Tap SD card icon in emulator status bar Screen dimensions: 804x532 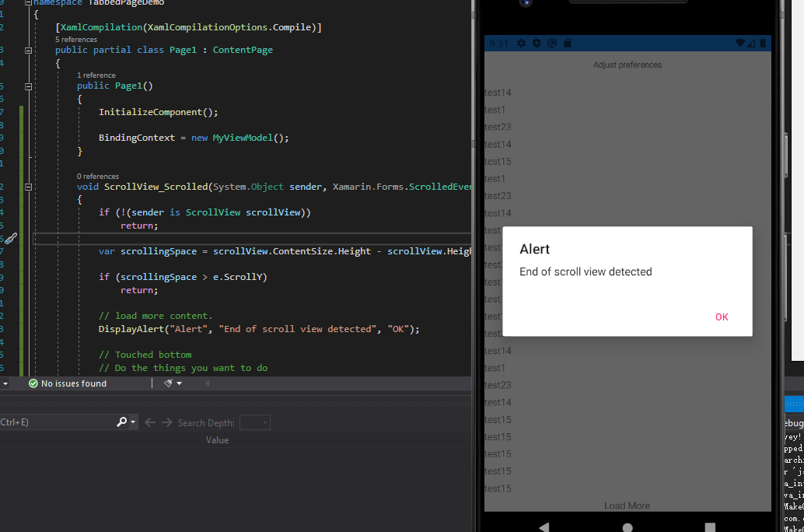click(x=567, y=43)
